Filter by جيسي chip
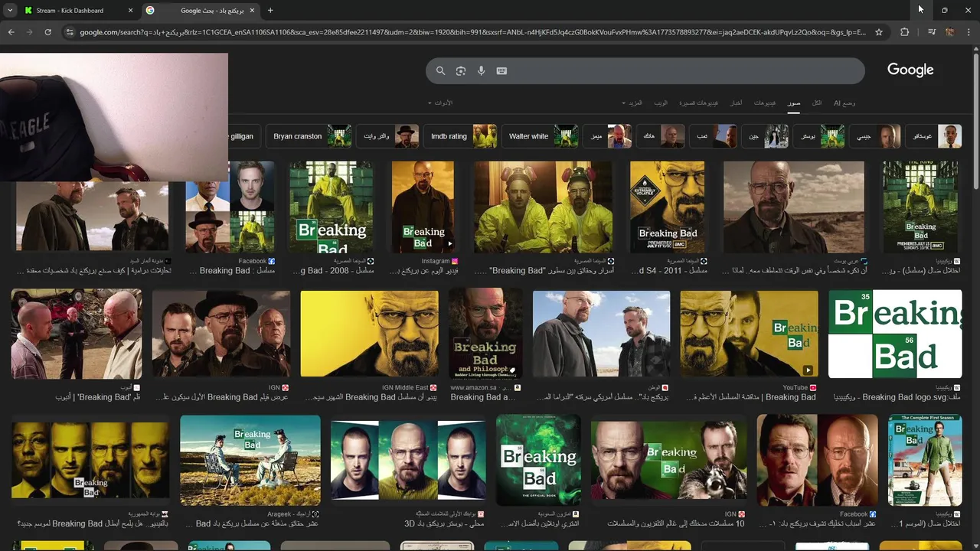This screenshot has width=980, height=551. point(875,136)
